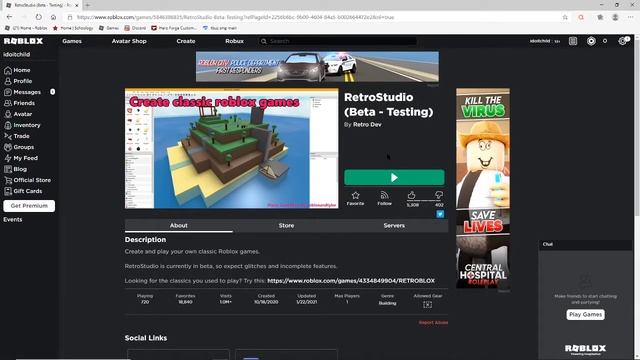This screenshot has width=640, height=360.
Task: Open the Avatar Shop menu item
Action: click(x=129, y=41)
